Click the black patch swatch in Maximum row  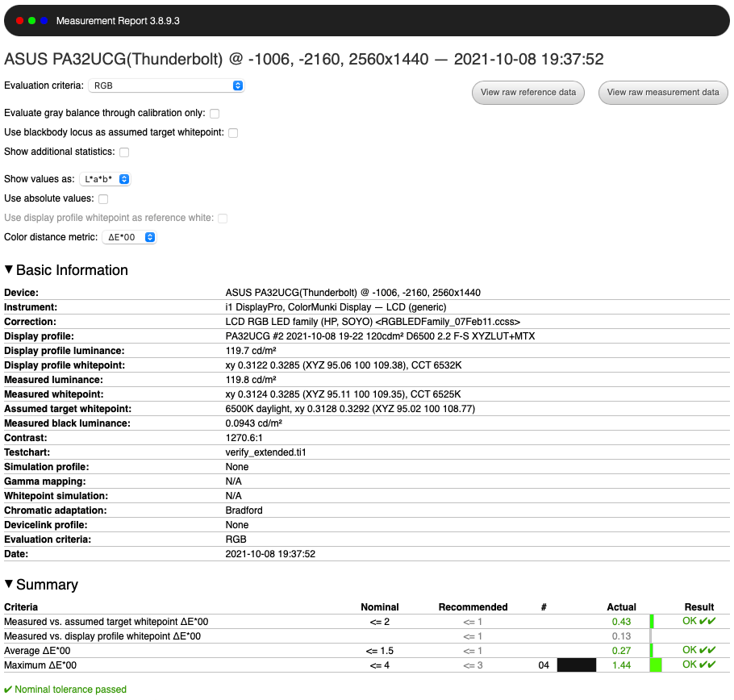[x=576, y=665]
